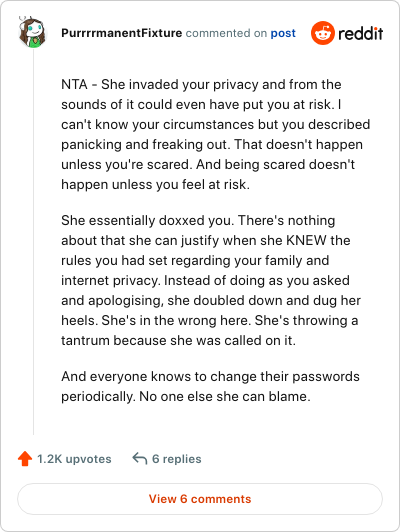Open PurrrrmanentFixture's avatar image
Viewport: 400px width, 532px height.
coord(33,32)
